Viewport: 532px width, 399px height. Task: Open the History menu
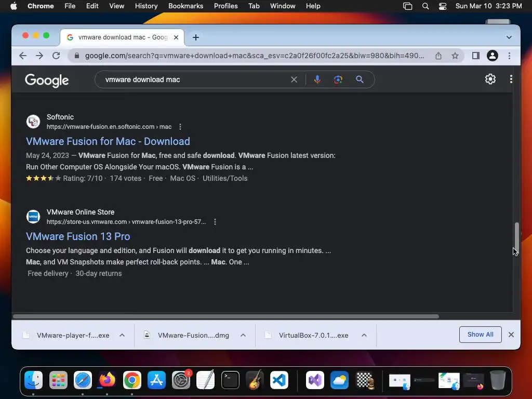coord(146,6)
